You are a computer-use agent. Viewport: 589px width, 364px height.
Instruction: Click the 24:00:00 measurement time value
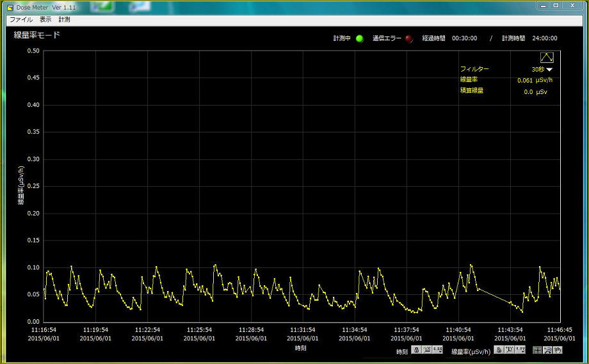[x=544, y=38]
